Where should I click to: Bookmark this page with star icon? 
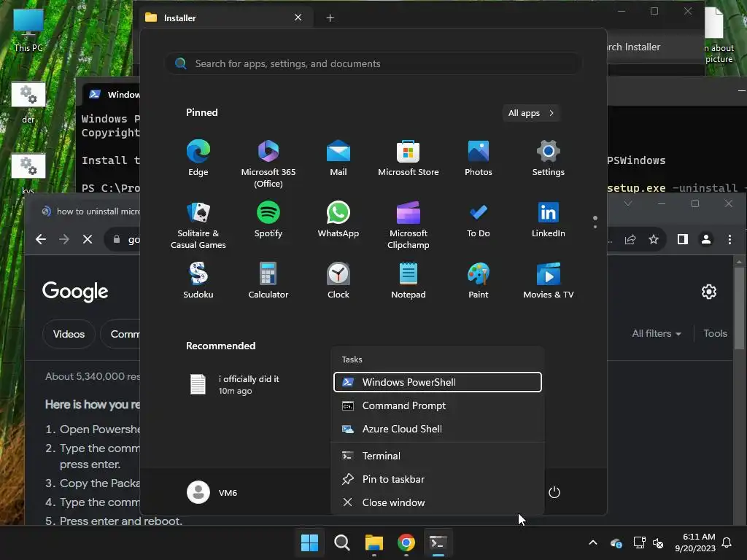[x=654, y=239]
